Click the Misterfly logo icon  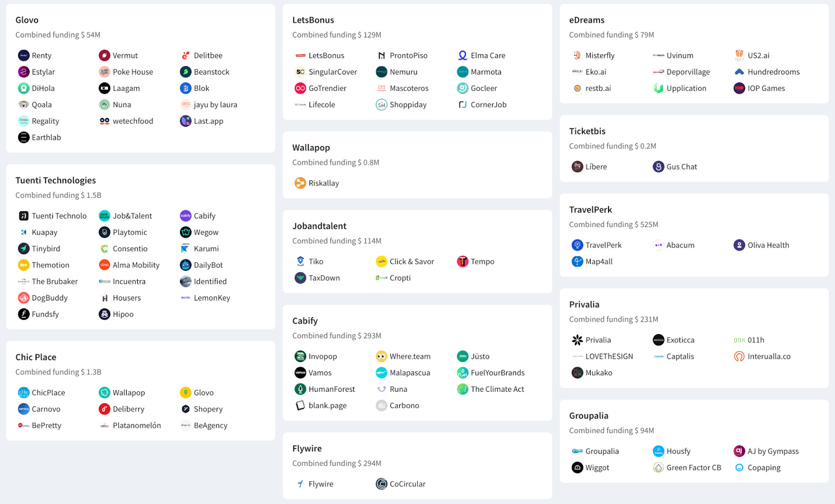pyautogui.click(x=577, y=56)
